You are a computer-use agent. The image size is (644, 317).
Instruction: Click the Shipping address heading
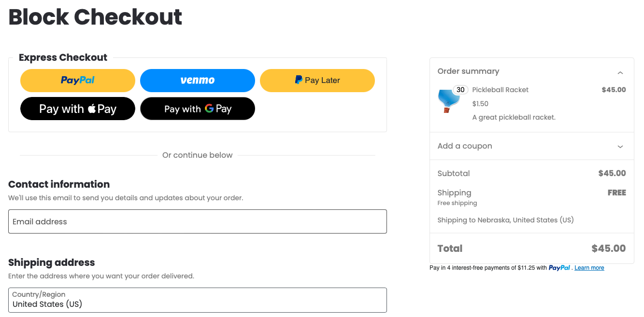pyautogui.click(x=52, y=262)
